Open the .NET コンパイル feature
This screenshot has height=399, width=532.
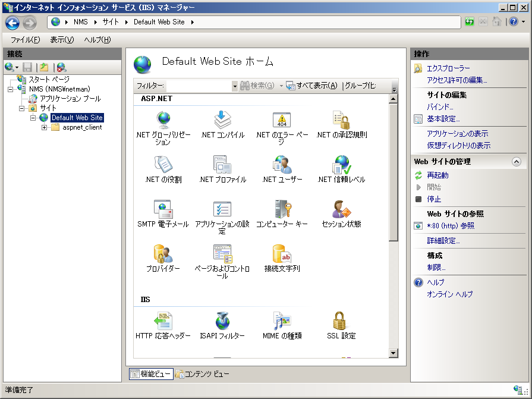click(222, 124)
